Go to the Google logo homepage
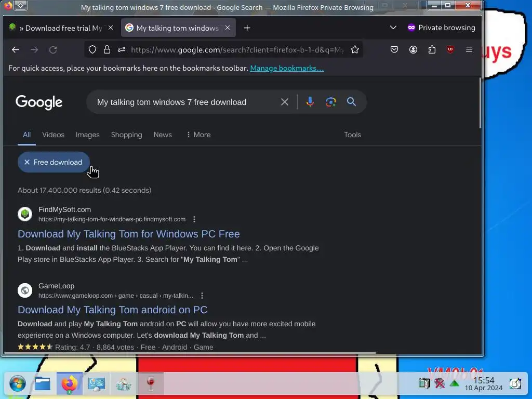Image resolution: width=532 pixels, height=399 pixels. 39,102
